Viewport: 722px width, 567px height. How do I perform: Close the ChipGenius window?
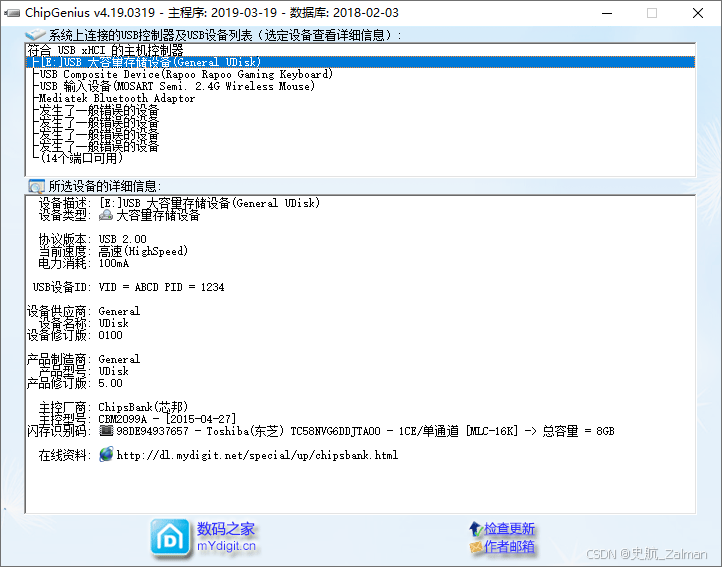[698, 13]
